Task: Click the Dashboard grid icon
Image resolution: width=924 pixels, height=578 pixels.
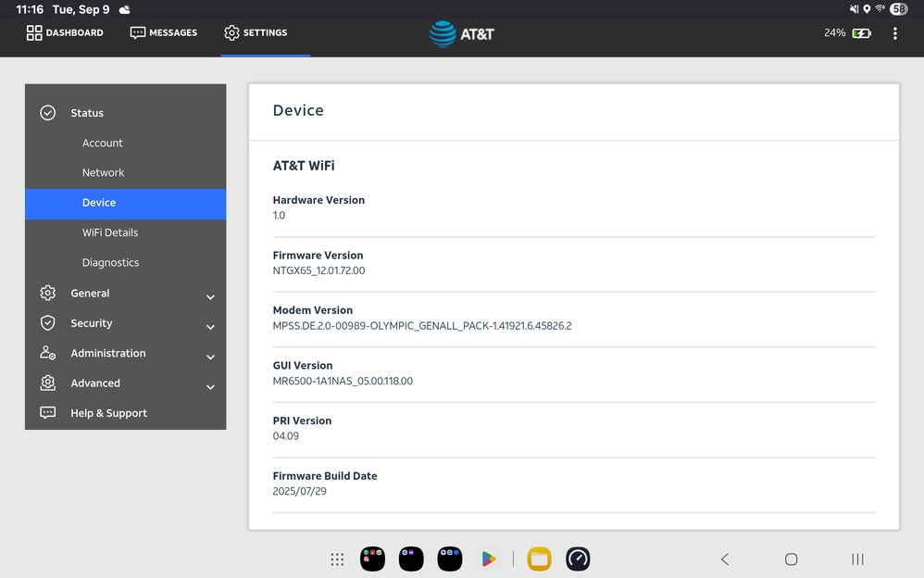Action: click(x=34, y=32)
